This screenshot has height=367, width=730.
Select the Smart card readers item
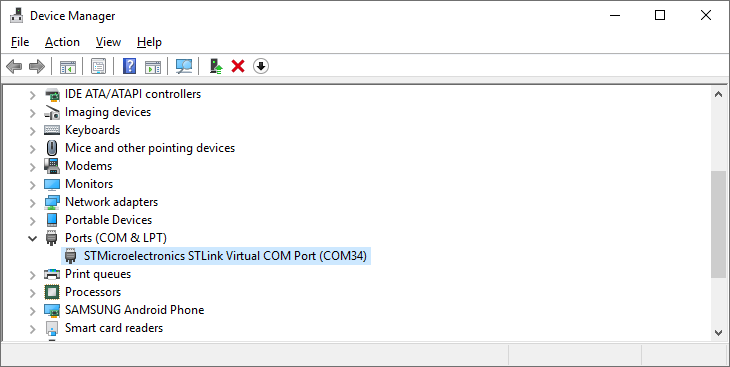point(114,328)
